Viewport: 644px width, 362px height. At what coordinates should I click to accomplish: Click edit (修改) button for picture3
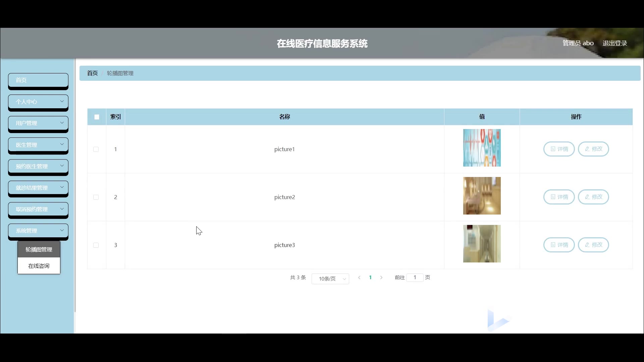pyautogui.click(x=593, y=245)
